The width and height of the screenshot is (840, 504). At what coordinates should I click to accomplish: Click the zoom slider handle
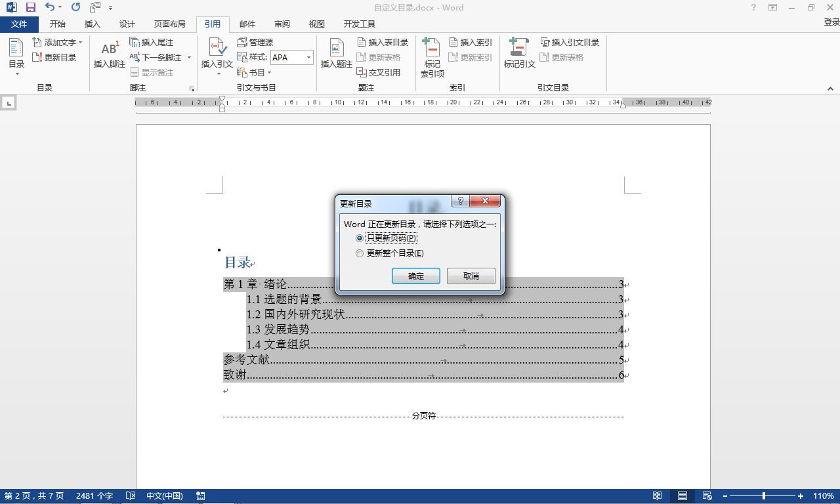coord(764,496)
